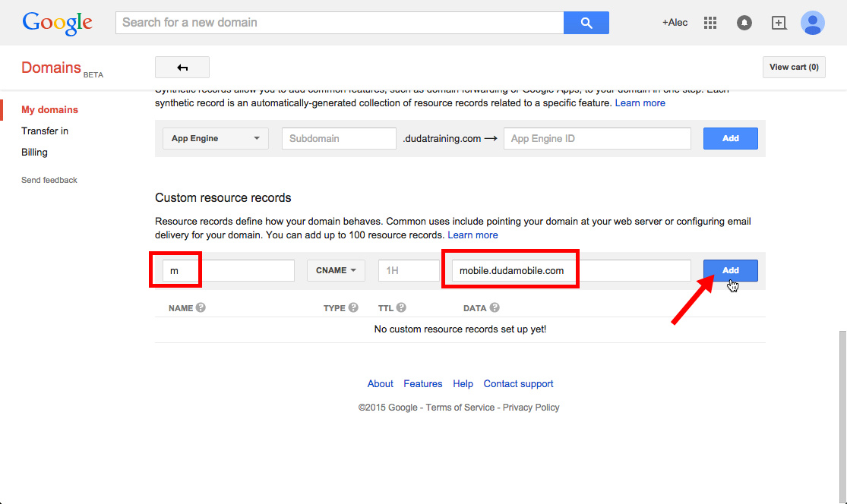Image resolution: width=847 pixels, height=504 pixels.
Task: Click the blue search magnifier button
Action: point(586,23)
